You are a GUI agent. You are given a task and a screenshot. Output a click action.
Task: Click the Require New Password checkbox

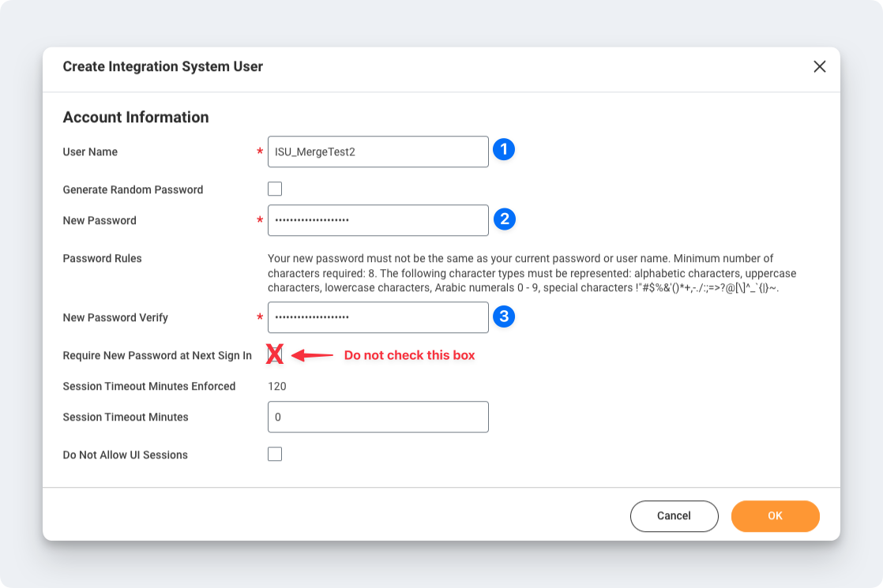click(275, 355)
